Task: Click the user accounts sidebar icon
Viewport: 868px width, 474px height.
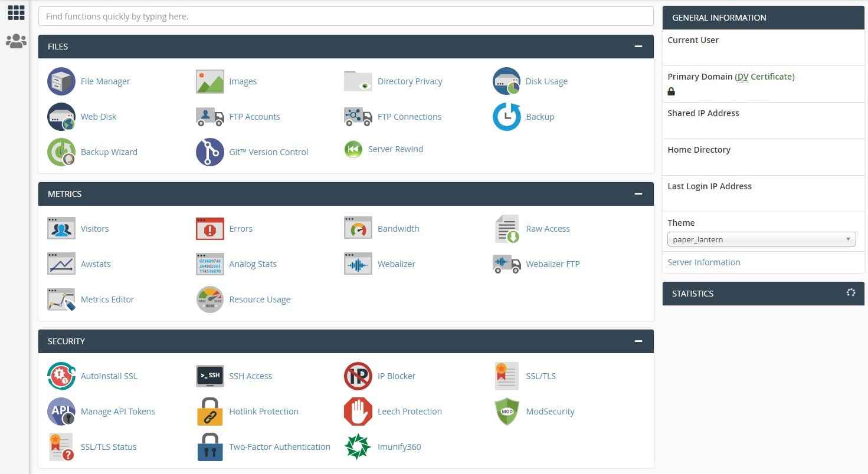Action: 15,41
